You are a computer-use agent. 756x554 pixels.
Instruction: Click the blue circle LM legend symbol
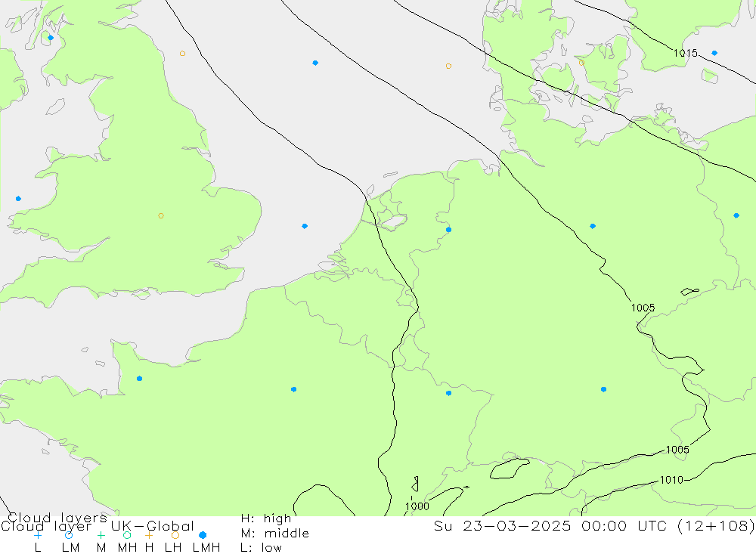(69, 535)
